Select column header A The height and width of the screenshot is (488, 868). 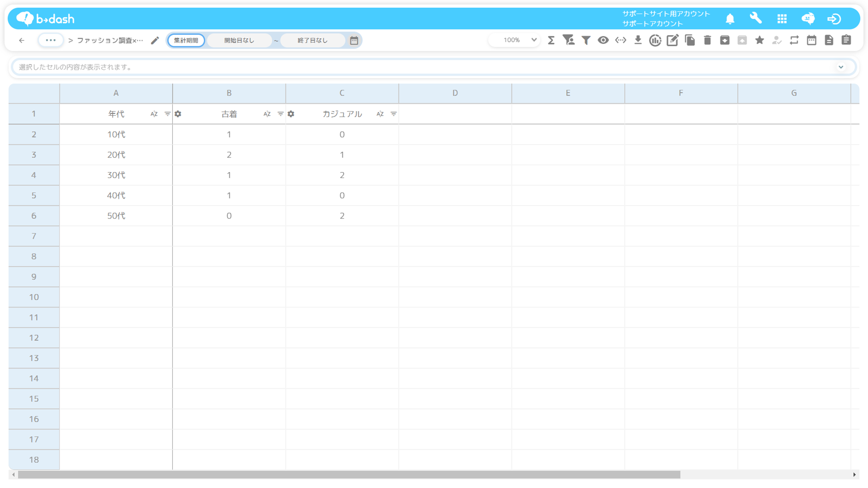(x=116, y=93)
